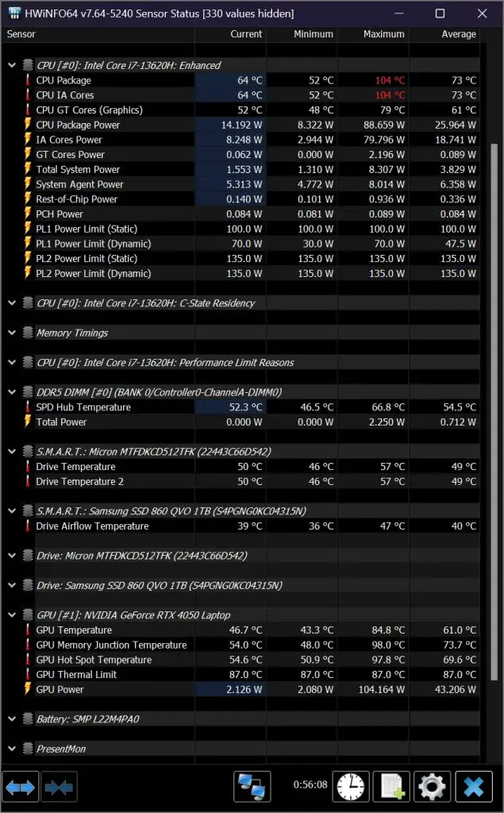Image resolution: width=504 pixels, height=813 pixels.
Task: Click the HWiNFO64 app icon in title bar
Action: 13,13
